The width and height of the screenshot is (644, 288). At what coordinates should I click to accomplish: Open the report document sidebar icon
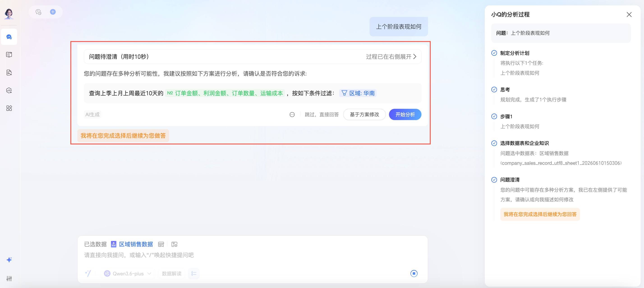pyautogui.click(x=9, y=72)
